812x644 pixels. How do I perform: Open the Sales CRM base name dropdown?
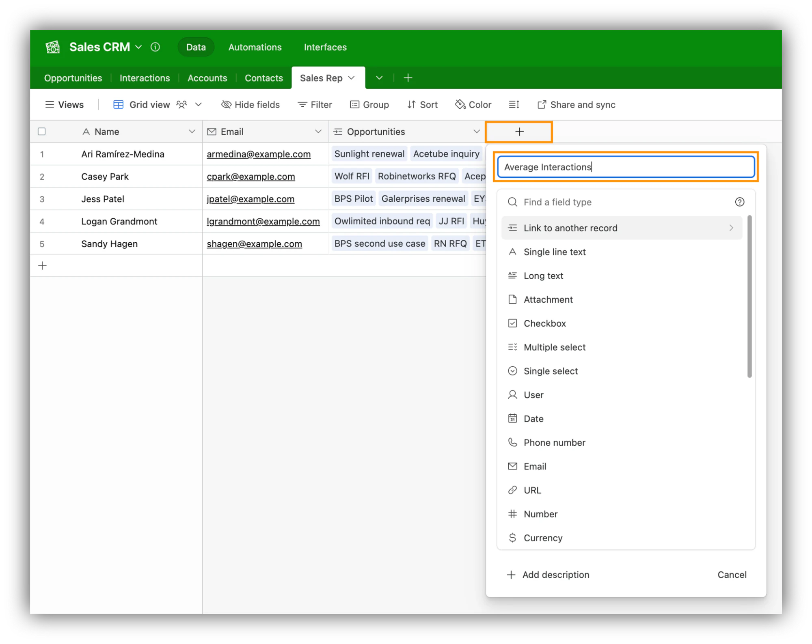click(138, 47)
